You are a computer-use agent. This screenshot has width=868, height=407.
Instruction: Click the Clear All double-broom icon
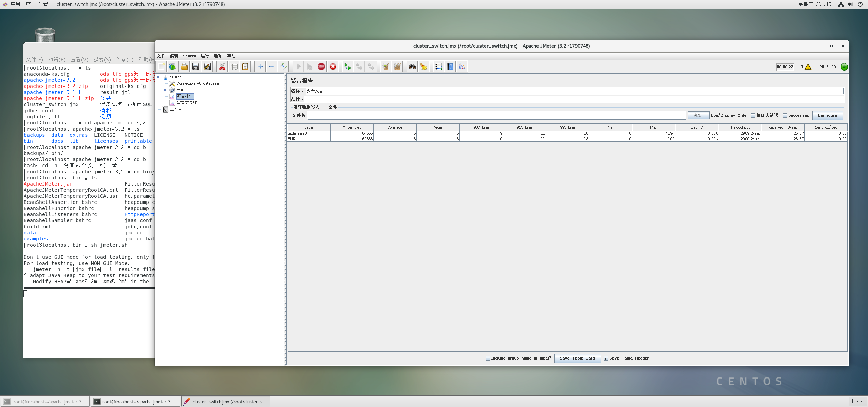pos(397,67)
